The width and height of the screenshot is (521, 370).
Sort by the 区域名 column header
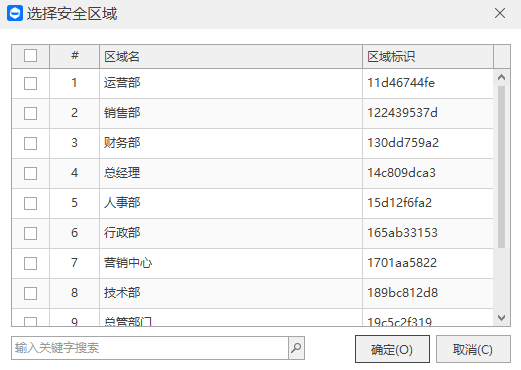(231, 57)
